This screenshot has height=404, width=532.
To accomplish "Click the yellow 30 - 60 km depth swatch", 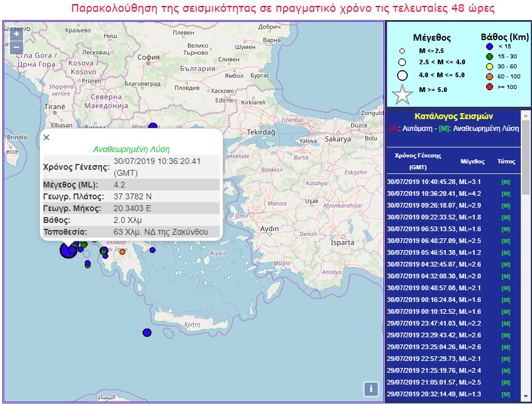I will click(x=489, y=66).
